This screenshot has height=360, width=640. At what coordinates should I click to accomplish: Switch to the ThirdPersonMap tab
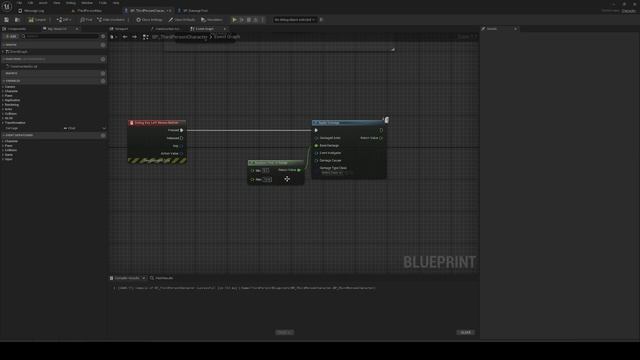click(x=87, y=11)
